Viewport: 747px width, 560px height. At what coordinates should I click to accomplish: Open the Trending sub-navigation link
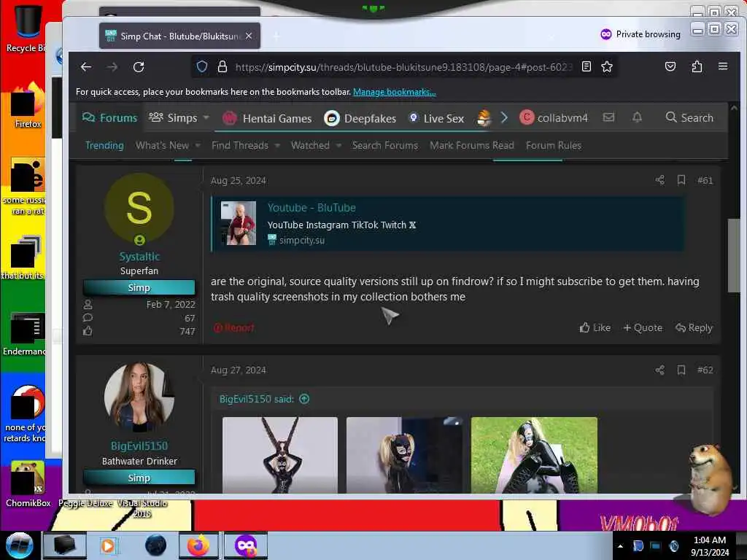point(104,145)
